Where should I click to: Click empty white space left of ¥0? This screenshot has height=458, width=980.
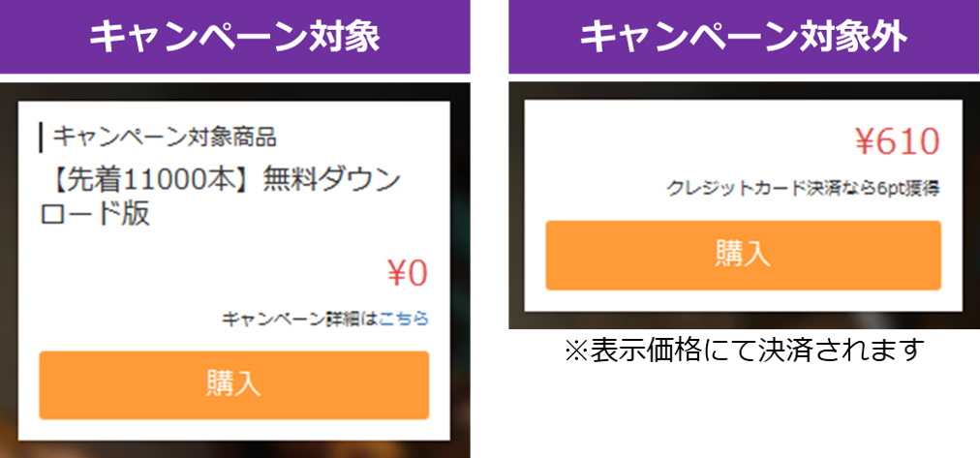tap(194, 274)
